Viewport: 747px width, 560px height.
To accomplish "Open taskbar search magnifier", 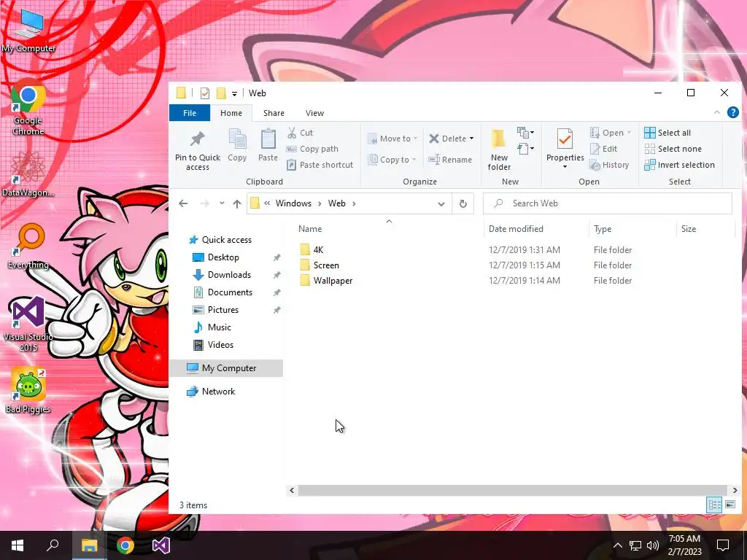I will (x=53, y=545).
